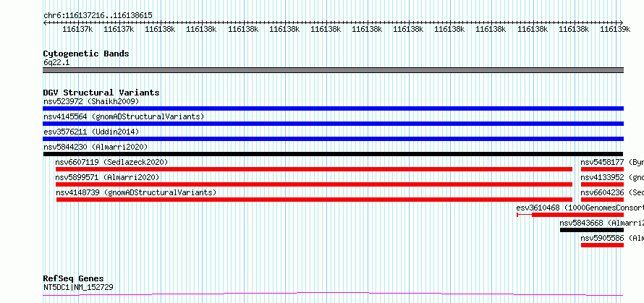
Task: Click the blue bar of nsv523972
Action: [x=333, y=108]
